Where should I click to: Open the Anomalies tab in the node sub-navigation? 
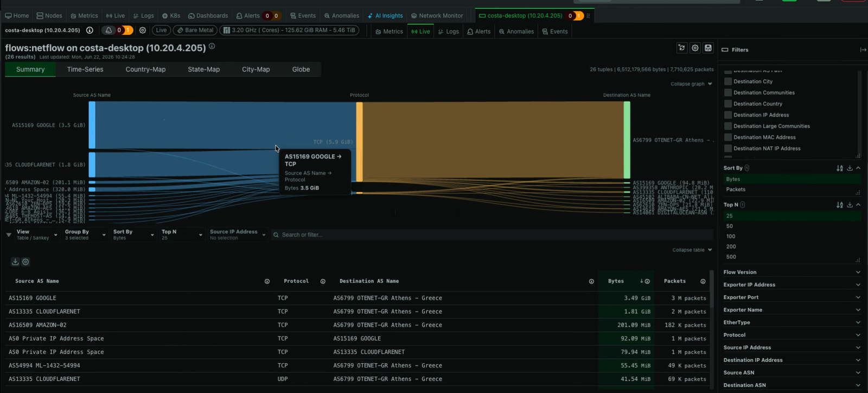coord(516,31)
